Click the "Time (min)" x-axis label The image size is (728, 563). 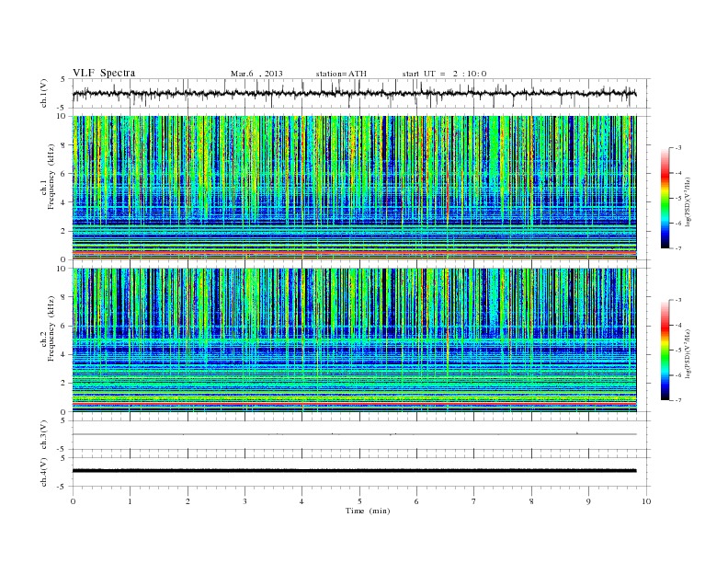coord(368,511)
